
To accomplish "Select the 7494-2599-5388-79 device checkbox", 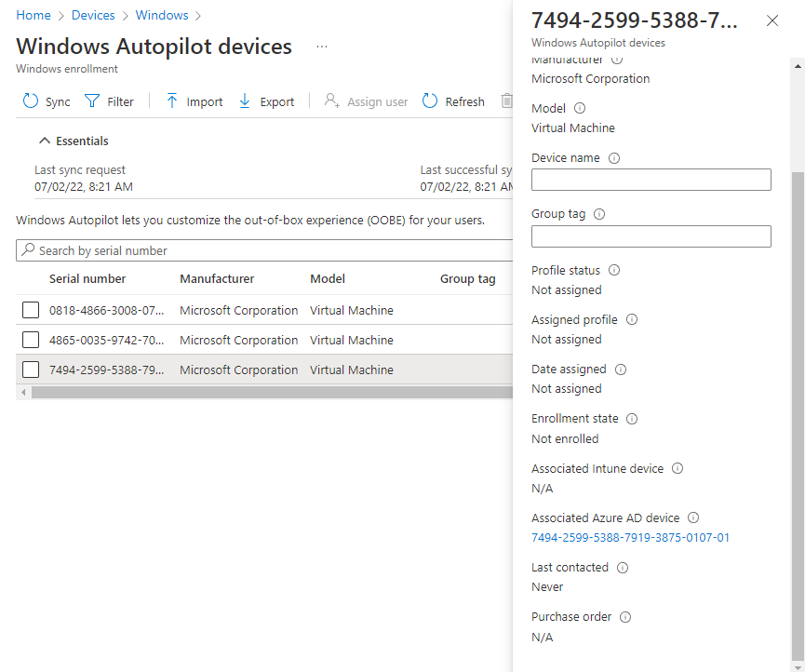I will 30,370.
